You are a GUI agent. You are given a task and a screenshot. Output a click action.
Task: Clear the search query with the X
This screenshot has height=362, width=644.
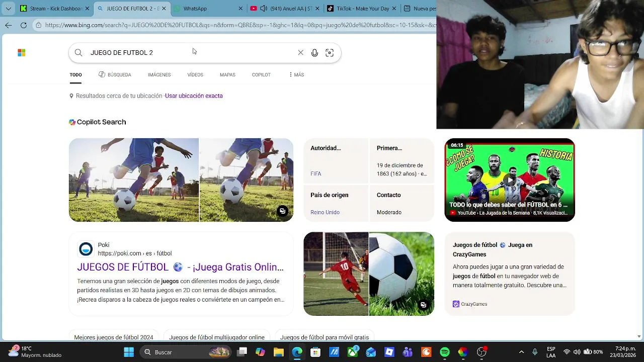300,53
